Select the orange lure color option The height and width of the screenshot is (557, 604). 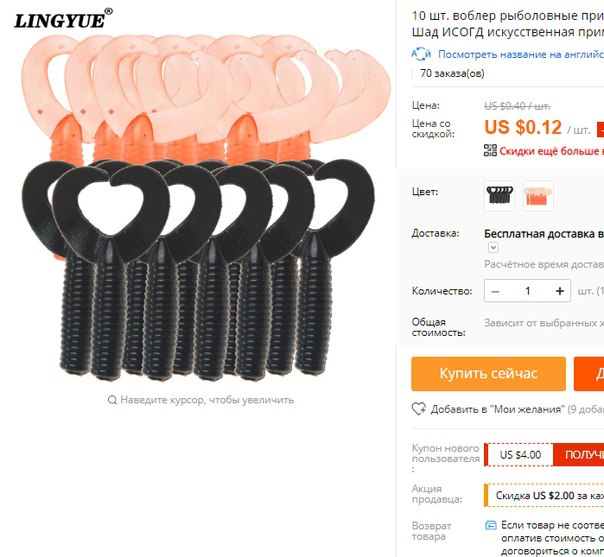538,196
